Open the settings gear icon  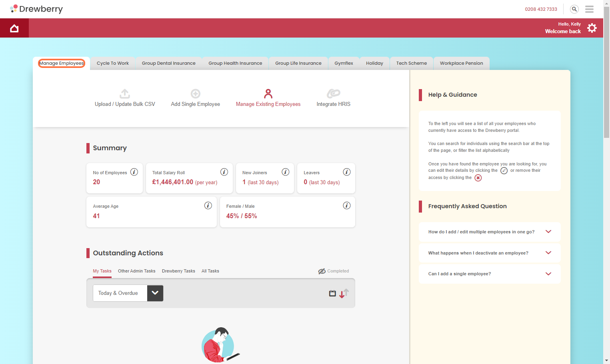pos(592,28)
